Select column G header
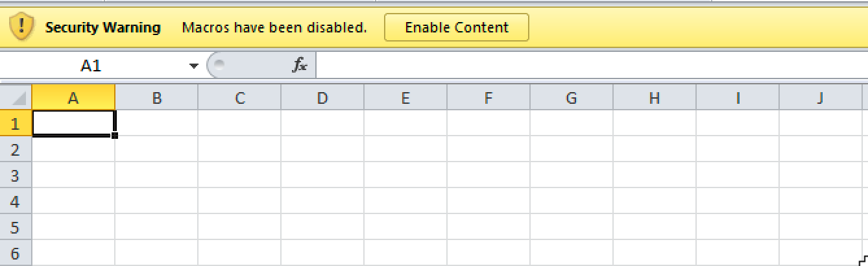Image resolution: width=868 pixels, height=266 pixels. [572, 98]
